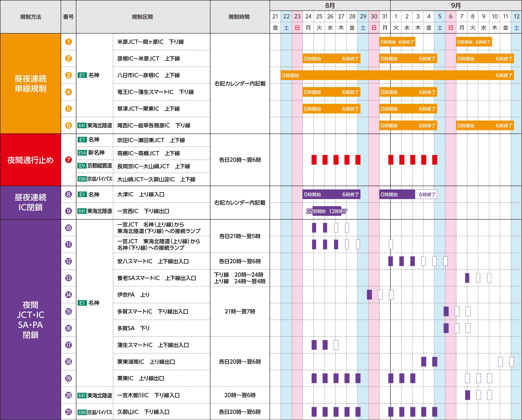Image resolution: width=522 pixels, height=420 pixels.
Task: Click the dashed 6時終了 box for 大津IC
Action: pyautogui.click(x=426, y=194)
